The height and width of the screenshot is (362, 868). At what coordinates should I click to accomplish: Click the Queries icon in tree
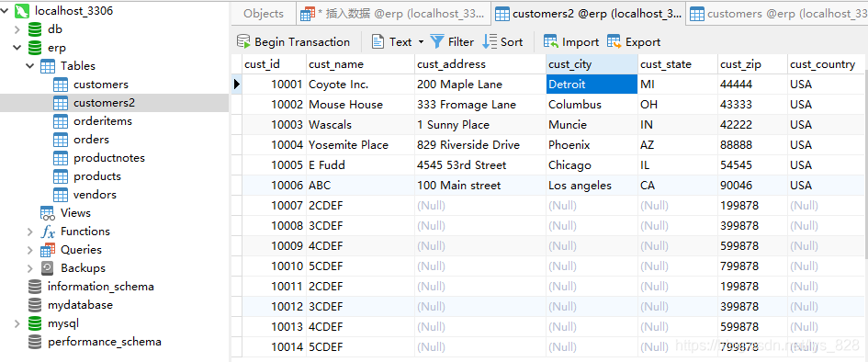coord(48,250)
